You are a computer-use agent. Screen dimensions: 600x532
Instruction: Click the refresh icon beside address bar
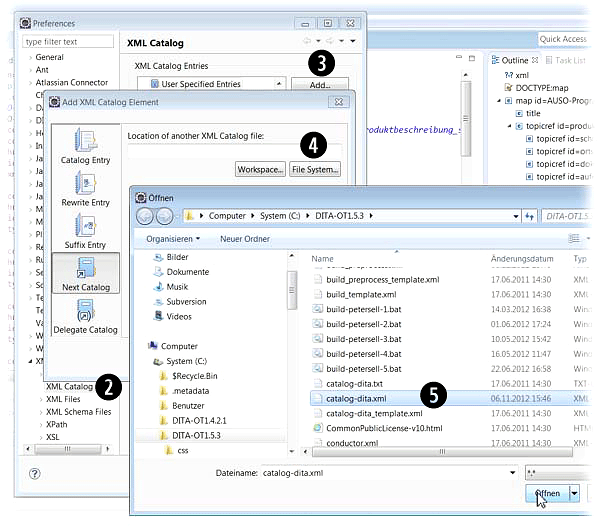[x=530, y=216]
